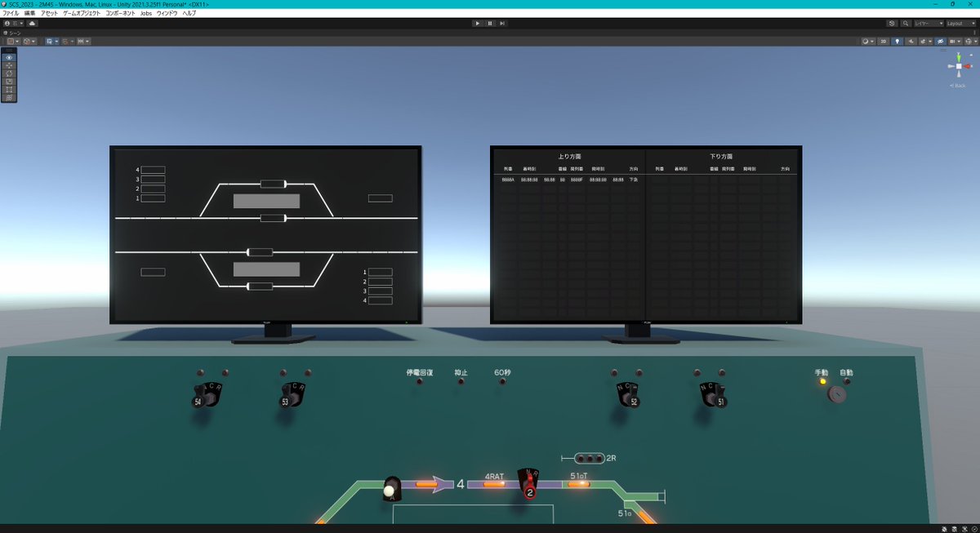Select the Hand view tool in the toolbar
Screen dimensions: 980x533
[9, 58]
